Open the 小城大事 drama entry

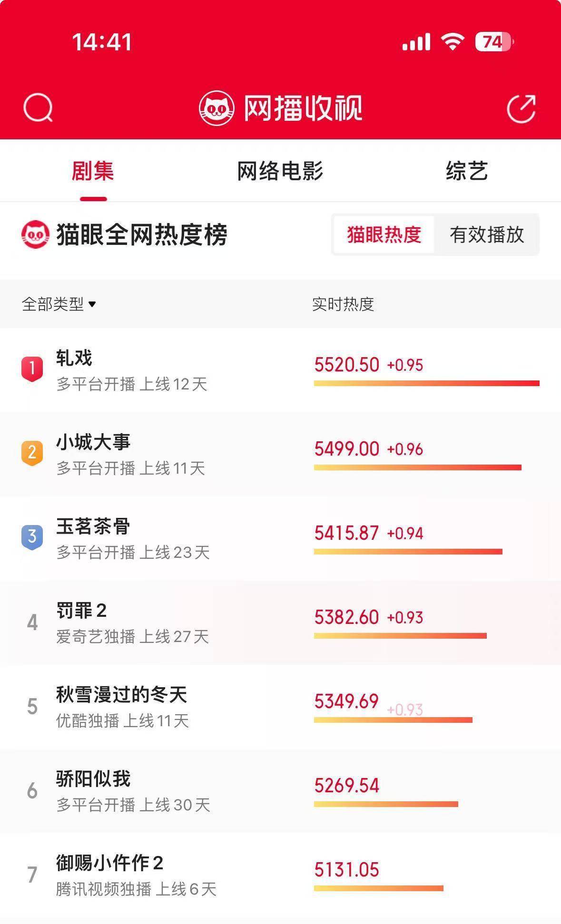pos(93,442)
